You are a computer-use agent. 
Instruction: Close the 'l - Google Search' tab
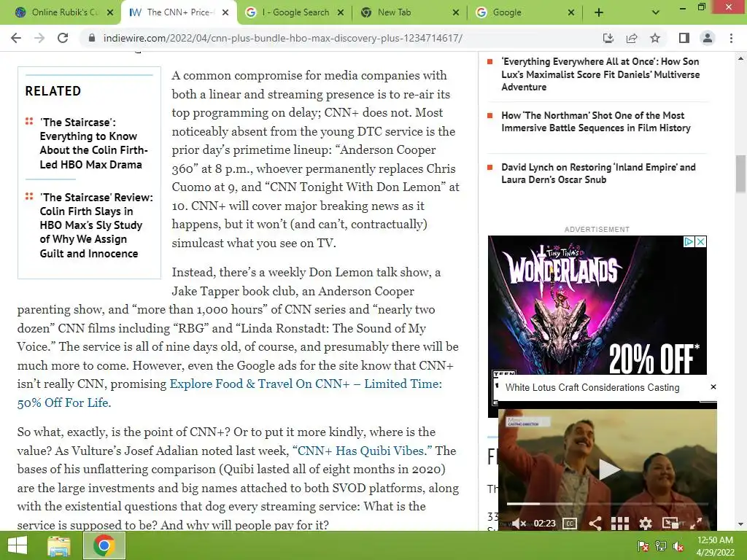click(341, 12)
